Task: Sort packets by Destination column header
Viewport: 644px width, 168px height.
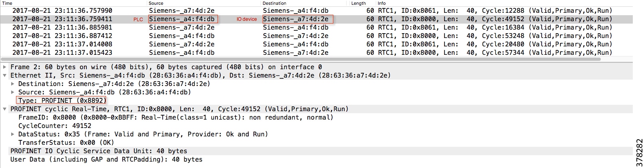Action: click(274, 3)
